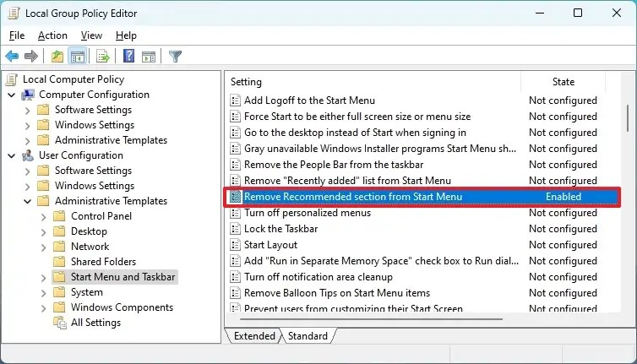Open the blue question mark Help icon
Screen dimensions: 637x364
pos(128,56)
